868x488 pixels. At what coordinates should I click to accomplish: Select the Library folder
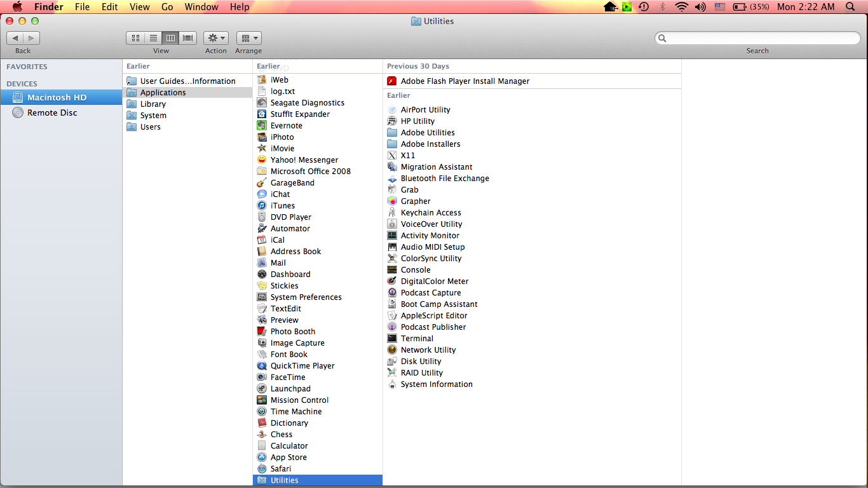187,104
